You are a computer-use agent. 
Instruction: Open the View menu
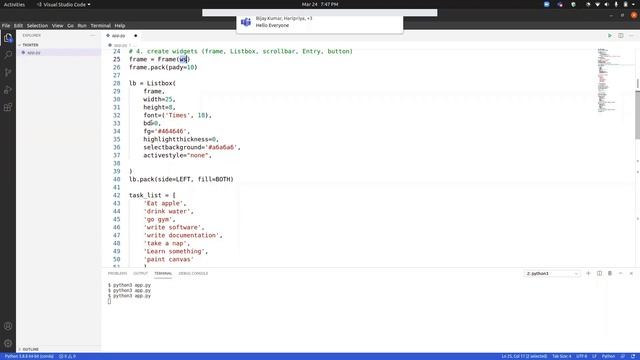tap(57, 25)
